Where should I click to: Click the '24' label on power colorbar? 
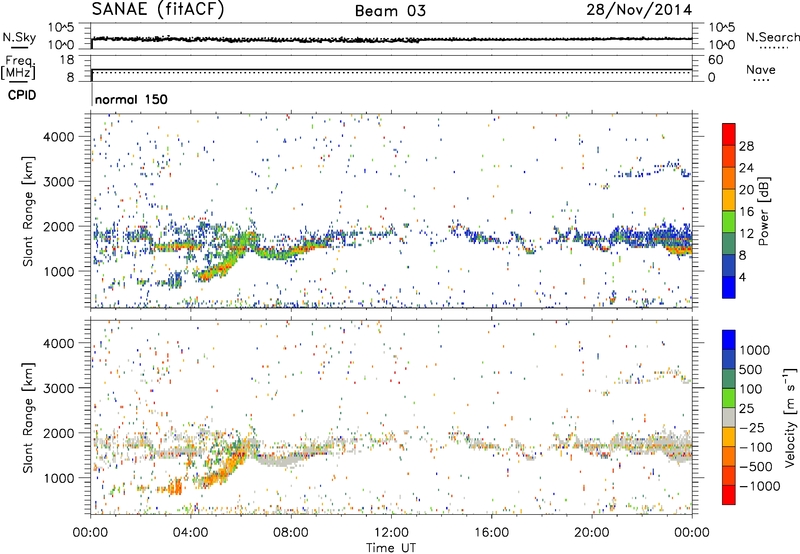pos(746,168)
